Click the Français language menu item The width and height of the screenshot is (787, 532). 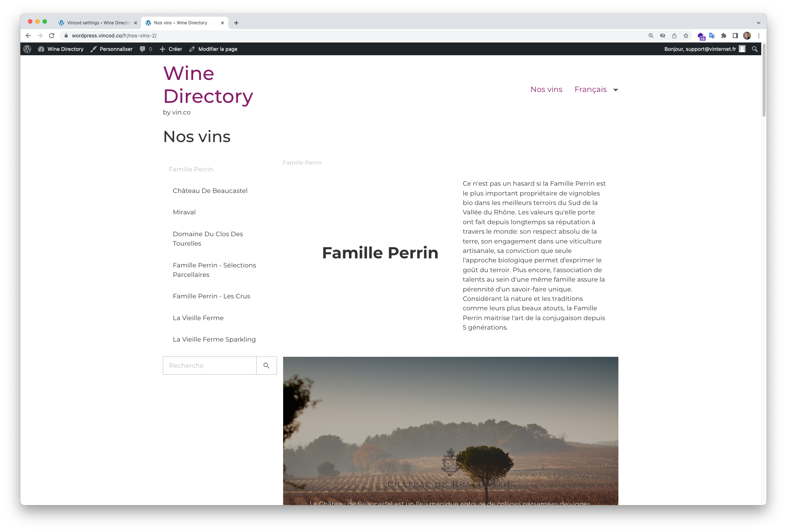click(591, 89)
